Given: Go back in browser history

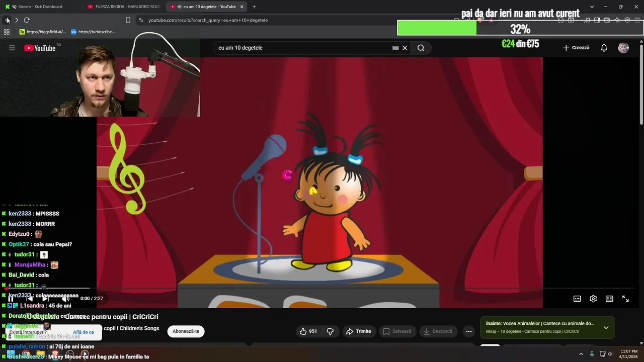Looking at the screenshot, I should pyautogui.click(x=7, y=20).
